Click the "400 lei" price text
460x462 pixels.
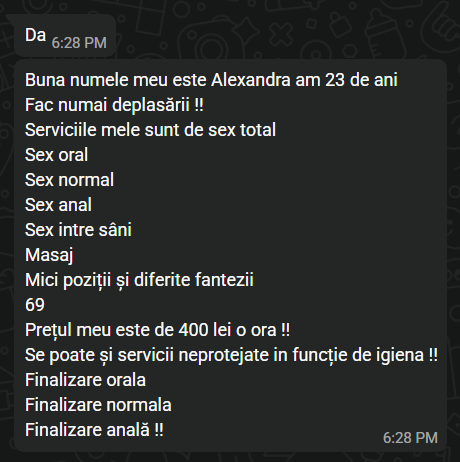coord(205,330)
